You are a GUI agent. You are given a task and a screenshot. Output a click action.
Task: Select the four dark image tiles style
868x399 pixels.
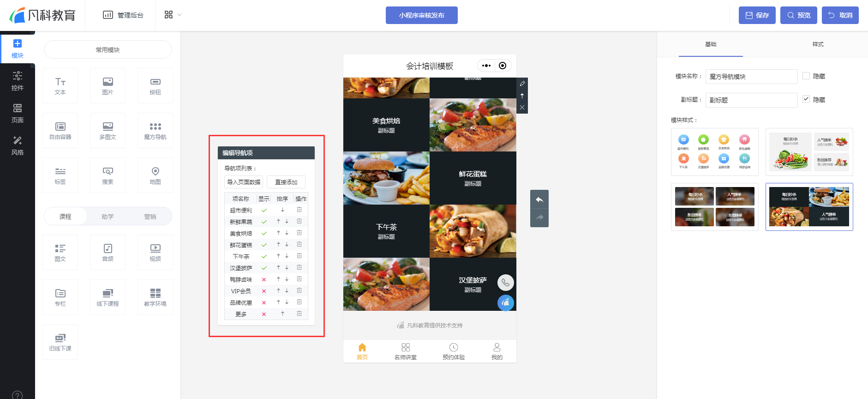click(715, 206)
